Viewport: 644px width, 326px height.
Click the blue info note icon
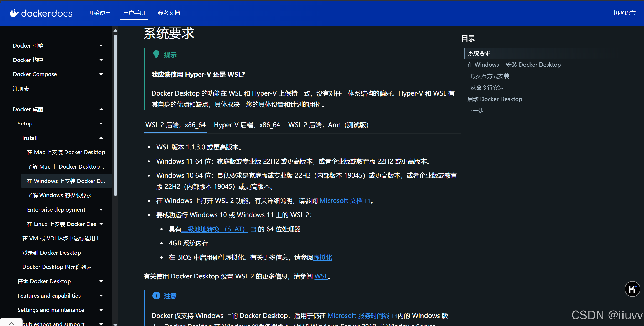click(156, 296)
